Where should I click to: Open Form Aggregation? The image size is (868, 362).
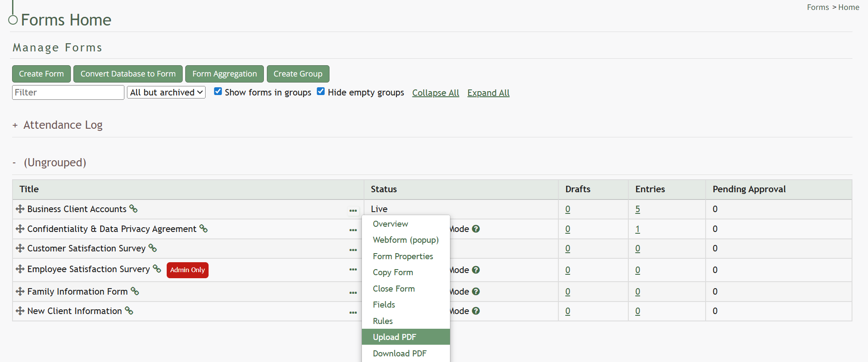(225, 74)
